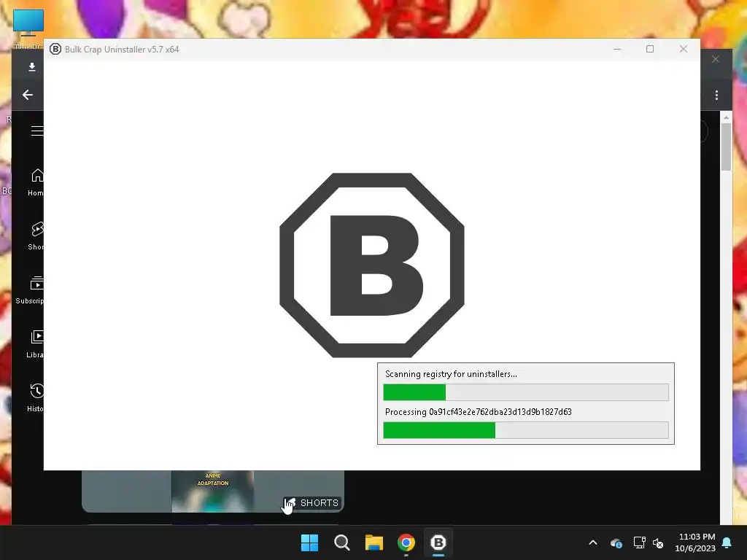Viewport: 747px width, 560px height.
Task: Click the BCU title bar app icon
Action: pos(55,49)
